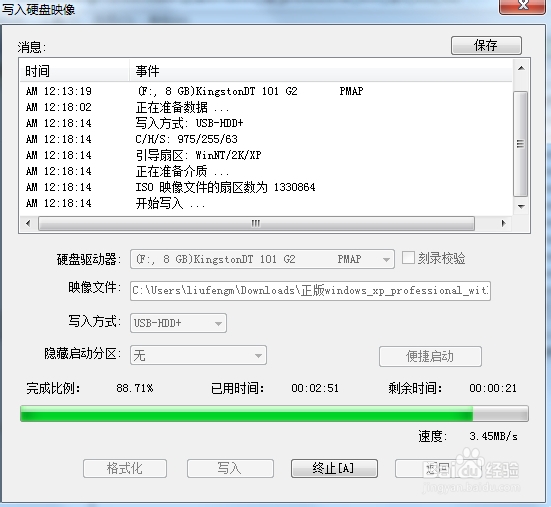Click the 返回 return button
The width and height of the screenshot is (551, 507).
click(x=438, y=468)
